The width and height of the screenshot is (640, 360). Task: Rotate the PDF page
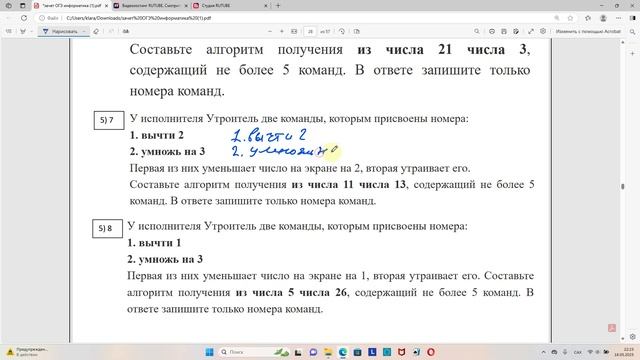(342, 31)
